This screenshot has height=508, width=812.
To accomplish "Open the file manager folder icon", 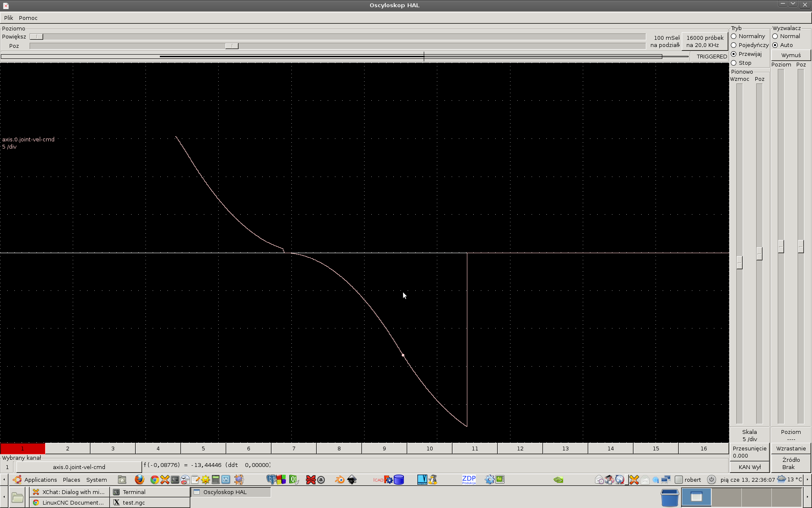I will pyautogui.click(x=17, y=497).
